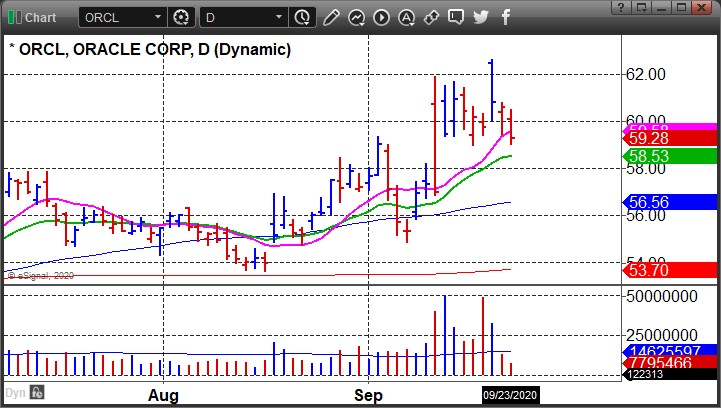Click the red 59.28 price label

tap(670, 138)
